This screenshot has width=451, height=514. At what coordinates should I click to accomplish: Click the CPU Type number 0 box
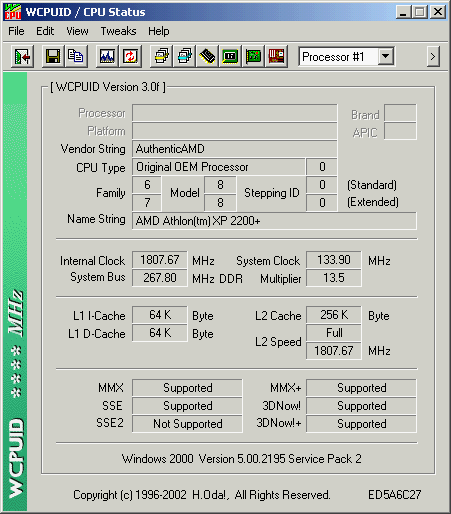[x=322, y=167]
